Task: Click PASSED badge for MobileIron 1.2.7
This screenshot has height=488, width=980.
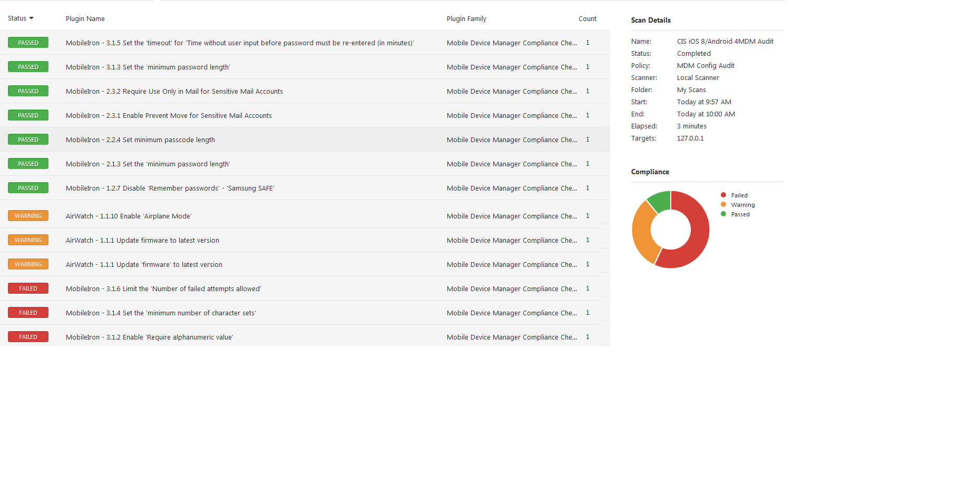Action: tap(28, 188)
